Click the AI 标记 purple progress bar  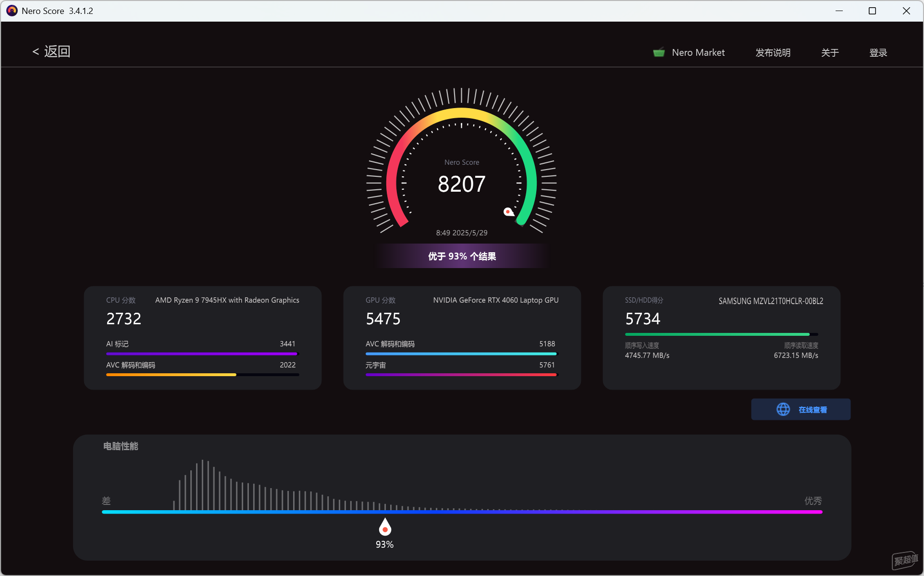[x=202, y=354]
